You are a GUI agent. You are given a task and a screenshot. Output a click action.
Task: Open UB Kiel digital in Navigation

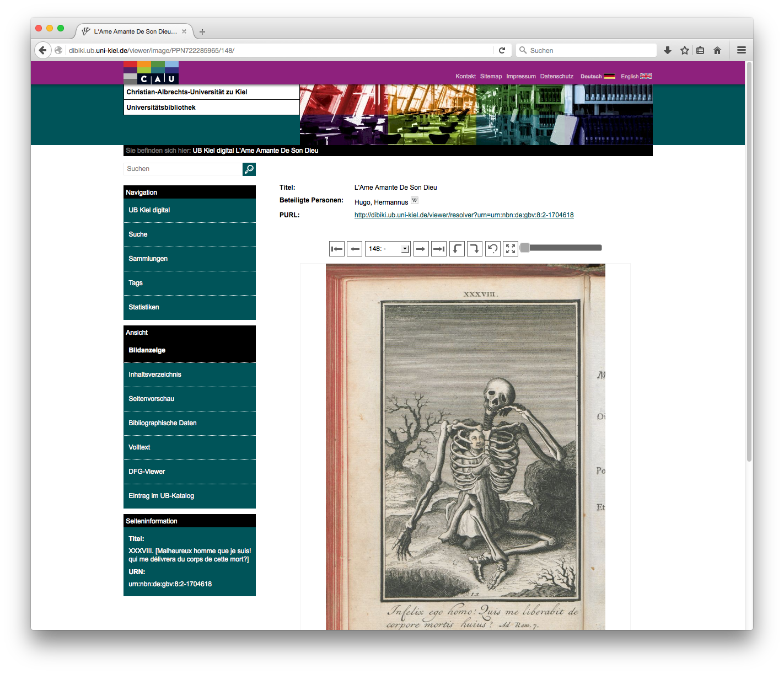[x=190, y=210]
